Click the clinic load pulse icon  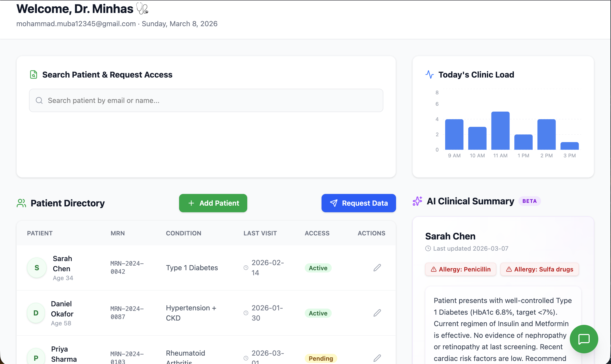coord(430,74)
